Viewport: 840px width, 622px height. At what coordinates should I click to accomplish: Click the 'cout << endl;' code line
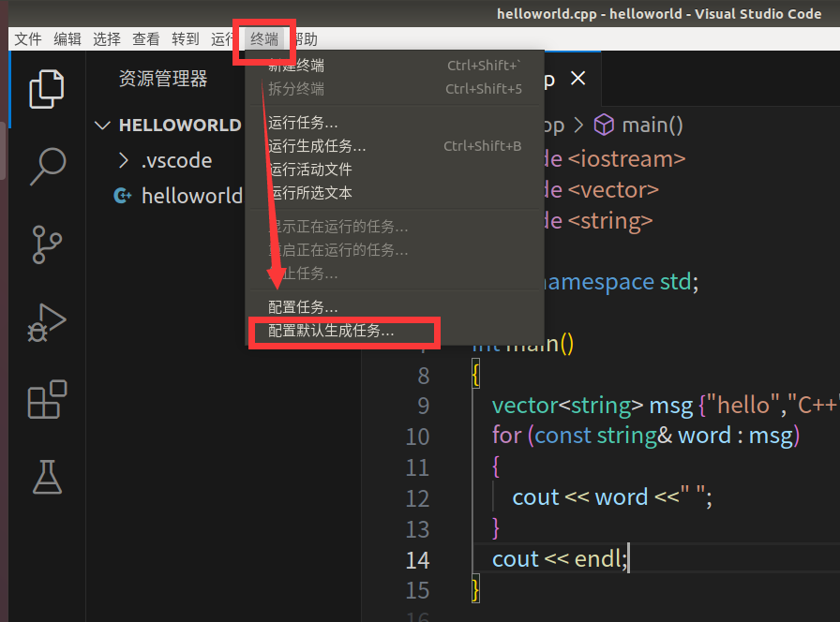[x=560, y=559]
